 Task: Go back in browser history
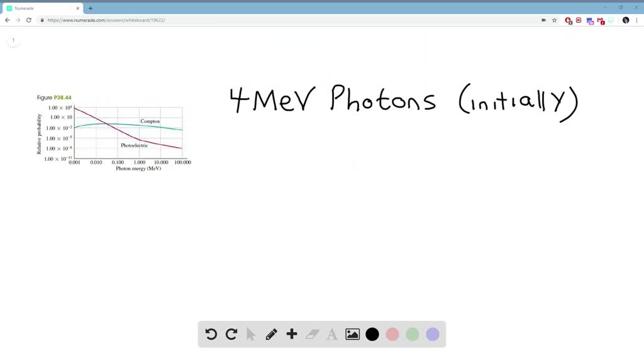(x=8, y=20)
